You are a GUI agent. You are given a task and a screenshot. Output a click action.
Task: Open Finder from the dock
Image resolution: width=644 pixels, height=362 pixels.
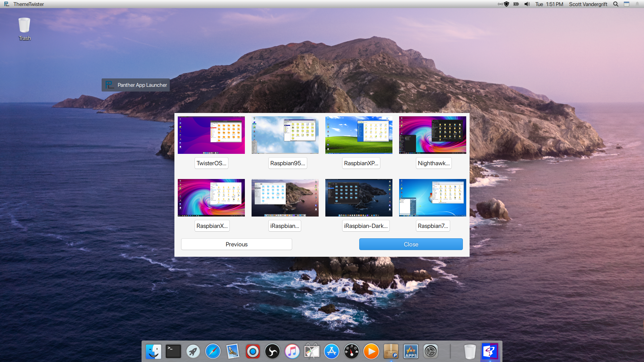point(154,352)
